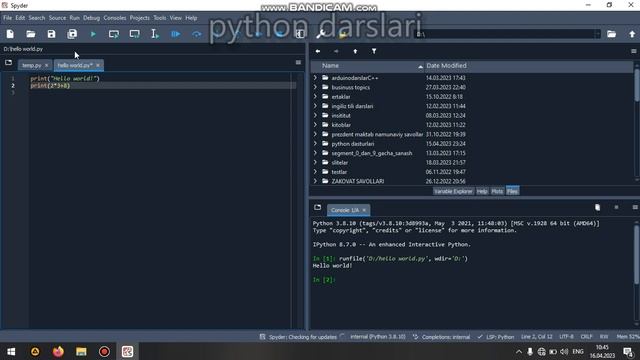Expand the insititut folder
Screen dimensions: 640x360
click(315, 115)
